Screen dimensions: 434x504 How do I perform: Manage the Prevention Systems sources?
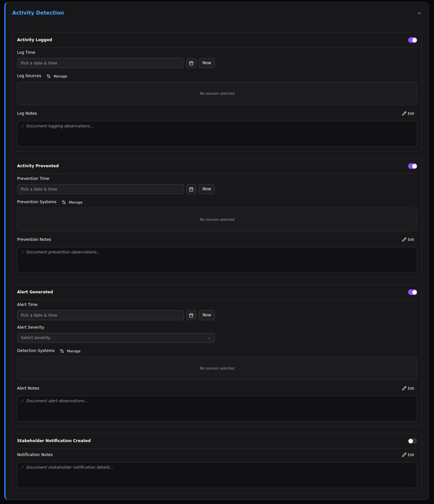(72, 202)
